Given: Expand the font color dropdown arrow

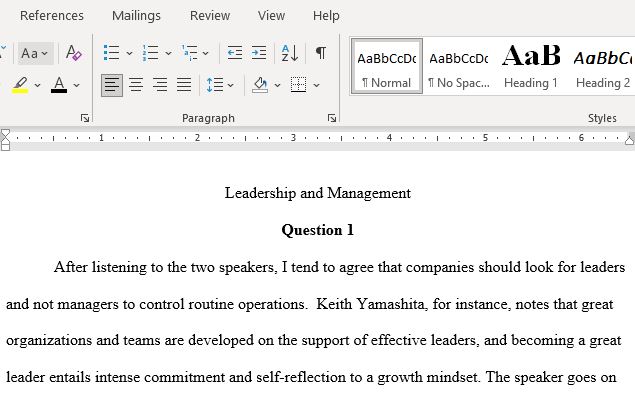Looking at the screenshot, I should pyautogui.click(x=76, y=85).
